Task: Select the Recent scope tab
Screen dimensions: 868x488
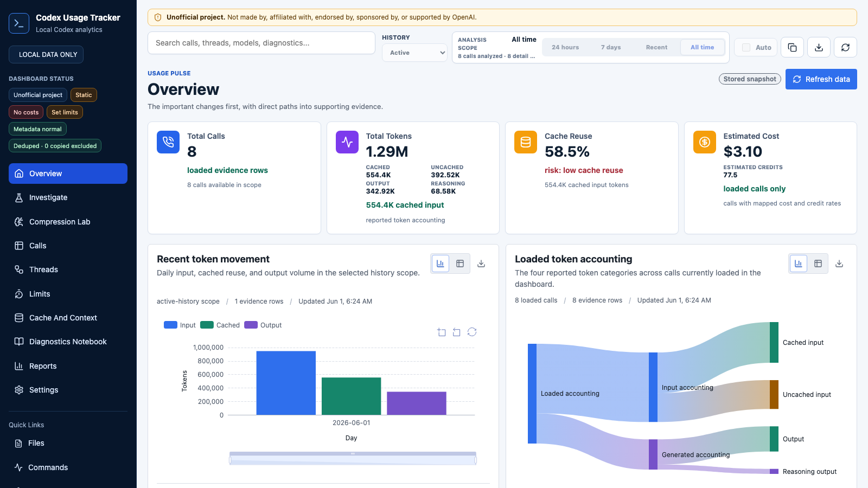Action: [656, 47]
